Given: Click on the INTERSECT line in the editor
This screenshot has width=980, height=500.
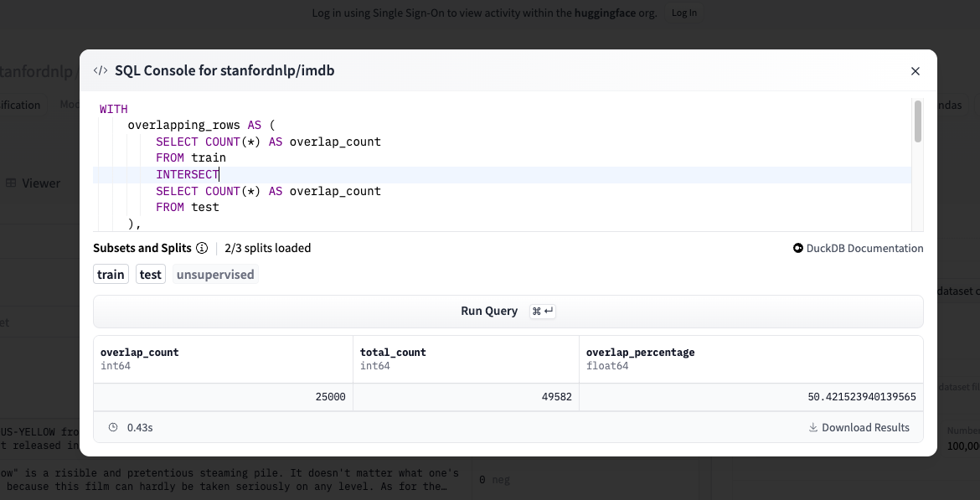Looking at the screenshot, I should 187,175.
